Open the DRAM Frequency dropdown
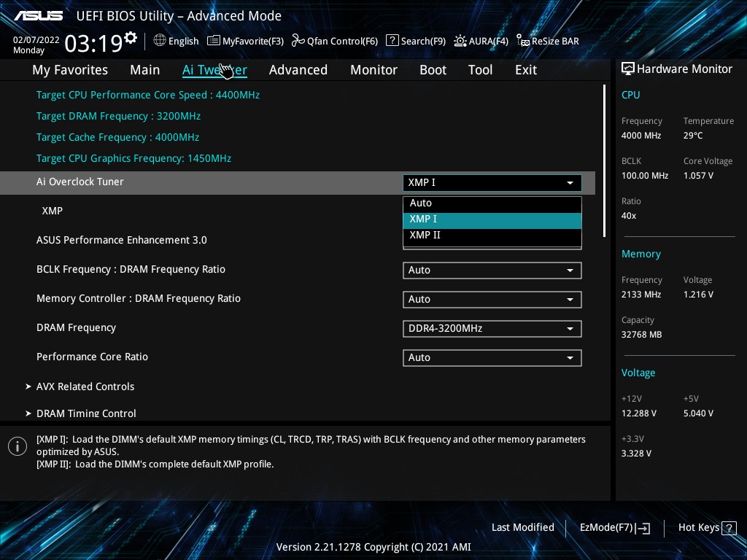The image size is (747, 560). (492, 329)
